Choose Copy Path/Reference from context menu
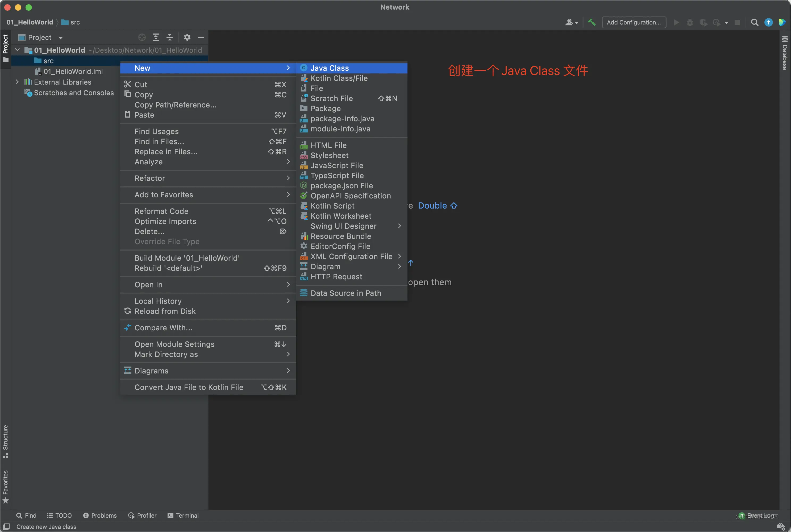Screen dimensions: 791x532 [x=208, y=105]
